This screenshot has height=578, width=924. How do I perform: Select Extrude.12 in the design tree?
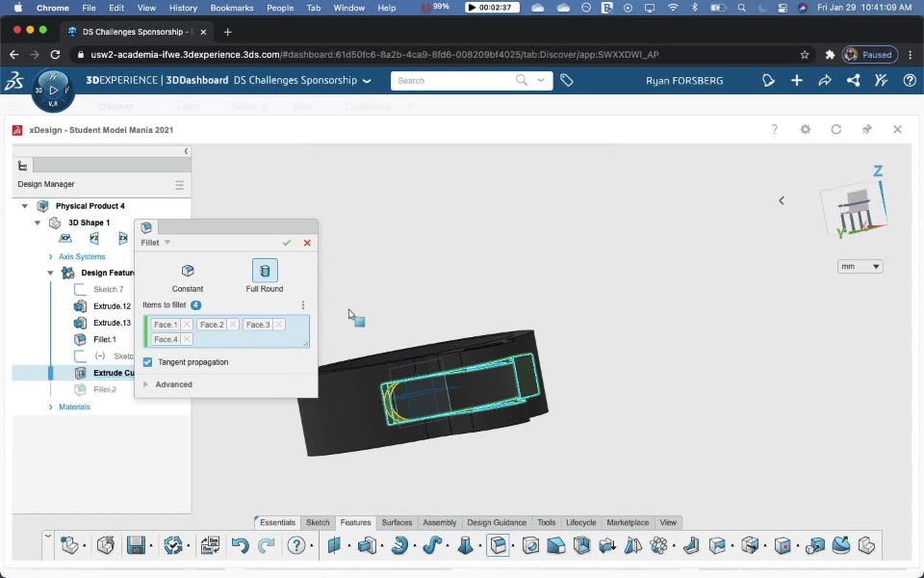112,306
